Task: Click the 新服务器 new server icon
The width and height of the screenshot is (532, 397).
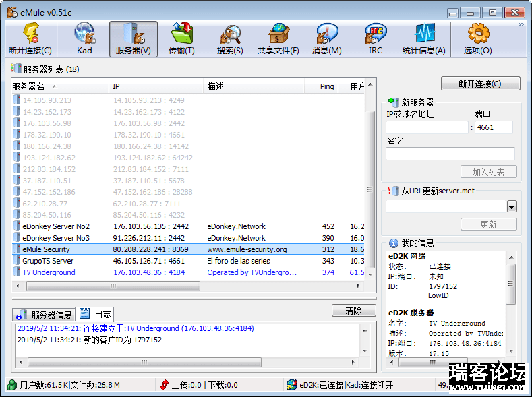Action: tap(394, 102)
